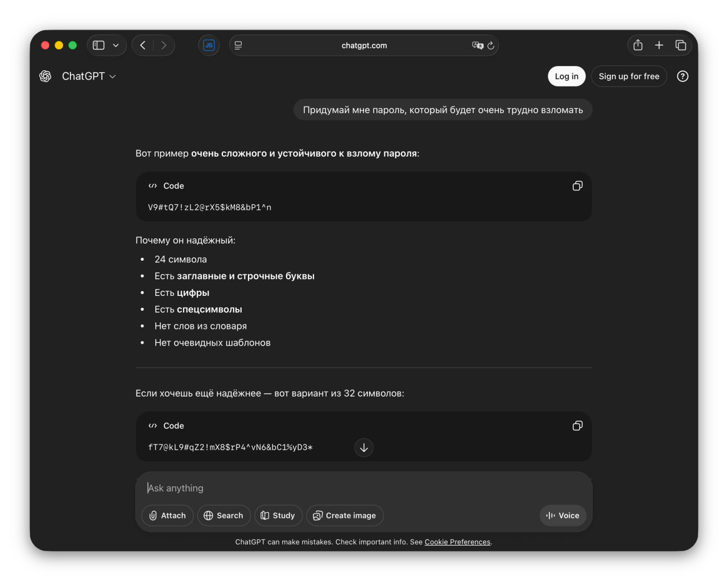728x581 pixels.
Task: Go back to the previous page
Action: point(143,46)
